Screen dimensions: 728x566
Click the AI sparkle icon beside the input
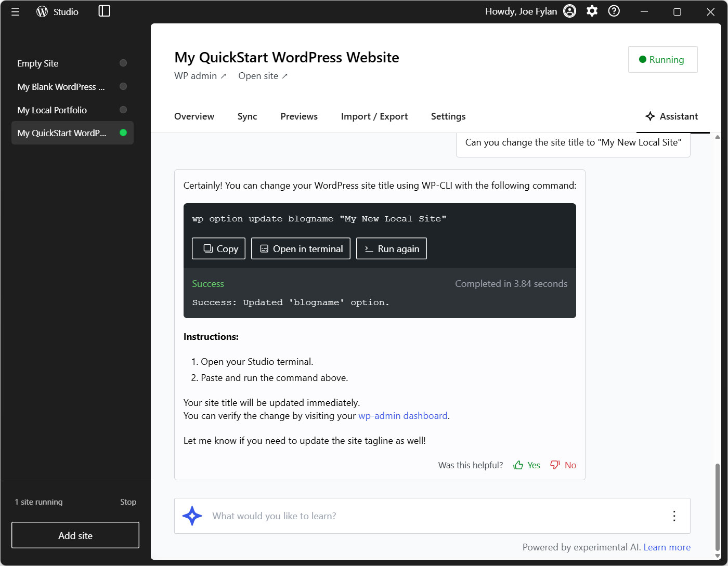192,516
